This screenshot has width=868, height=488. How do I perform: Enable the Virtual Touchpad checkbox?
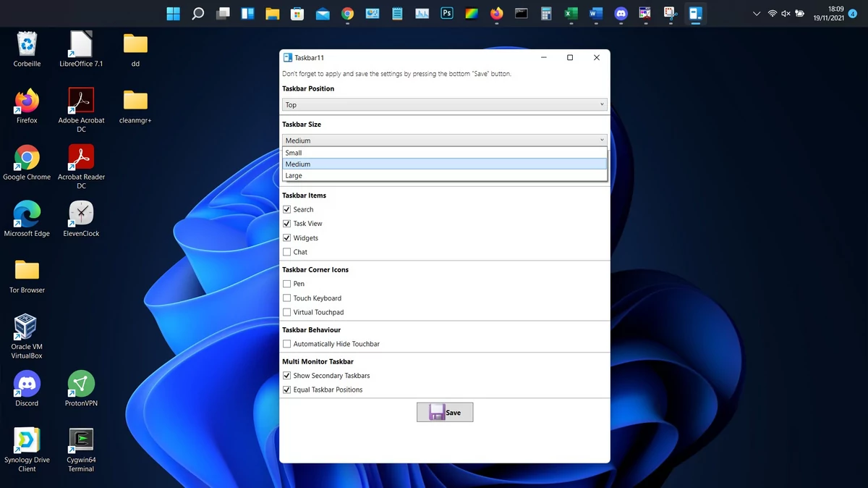pos(287,312)
